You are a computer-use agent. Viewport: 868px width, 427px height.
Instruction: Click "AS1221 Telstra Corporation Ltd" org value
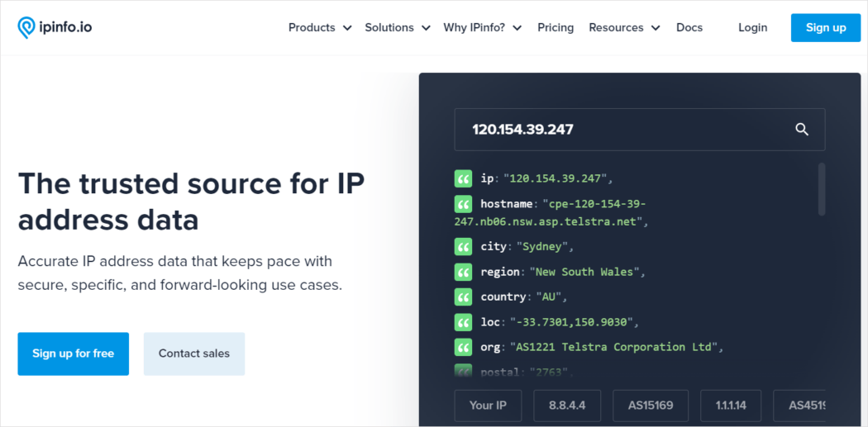coord(613,348)
